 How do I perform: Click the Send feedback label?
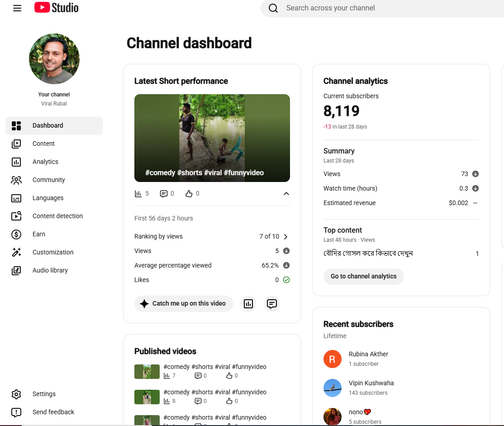point(53,412)
